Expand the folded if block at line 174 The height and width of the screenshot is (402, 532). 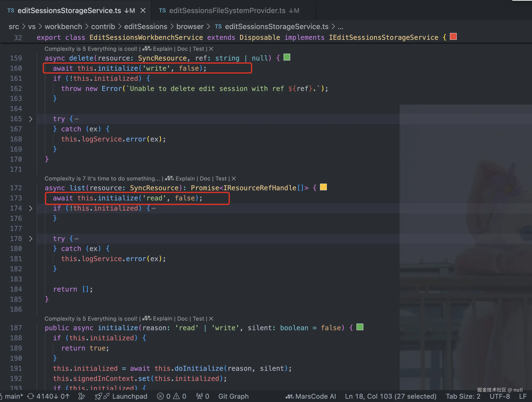pyautogui.click(x=31, y=208)
